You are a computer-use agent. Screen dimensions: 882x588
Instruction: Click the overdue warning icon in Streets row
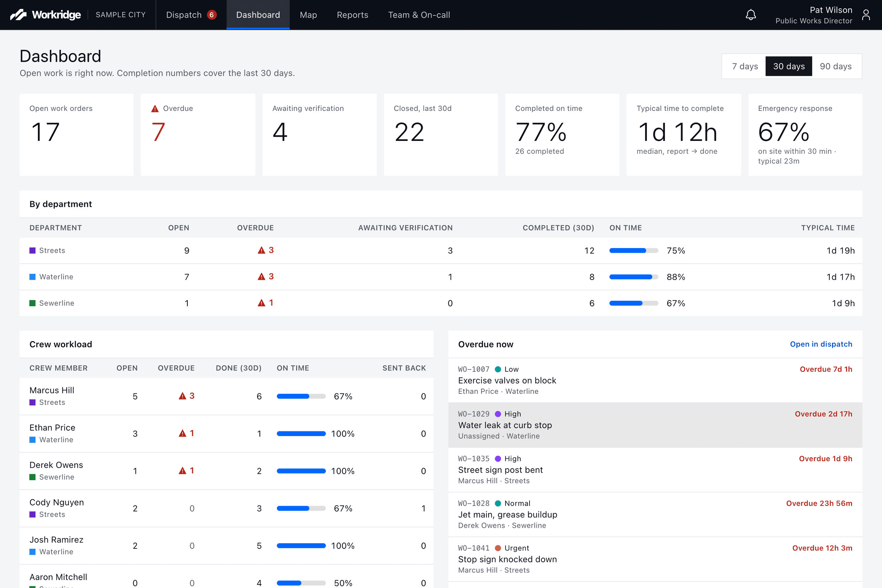[261, 250]
